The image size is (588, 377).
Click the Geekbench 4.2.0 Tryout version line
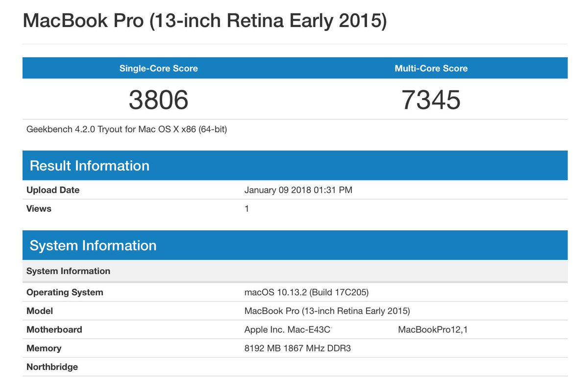126,130
